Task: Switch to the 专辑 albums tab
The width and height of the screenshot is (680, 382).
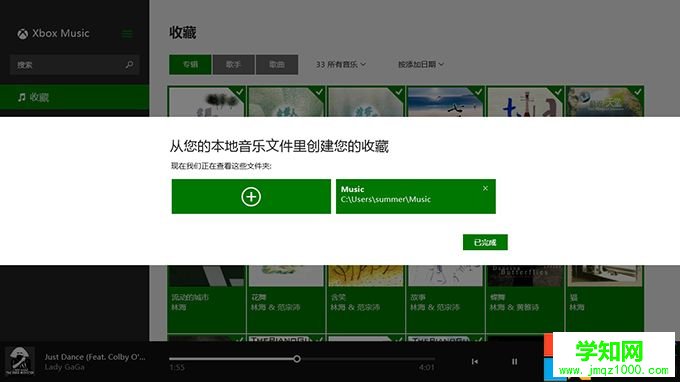Action: [x=190, y=65]
